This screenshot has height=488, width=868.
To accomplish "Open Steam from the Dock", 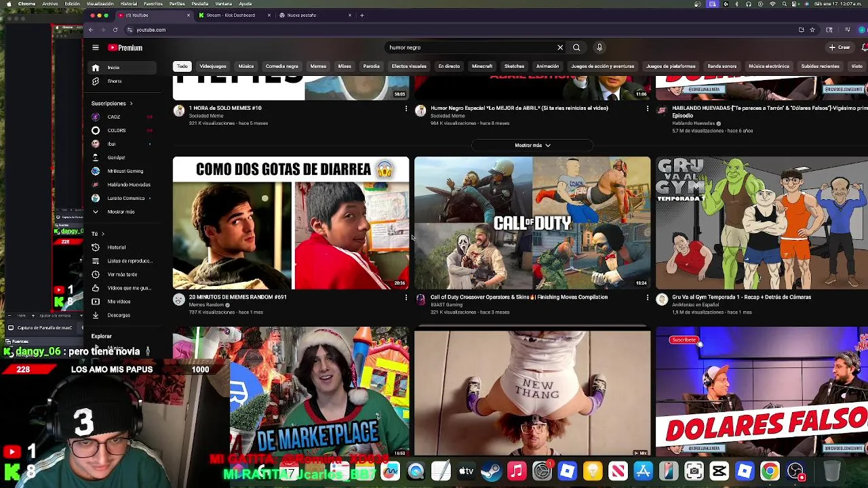I will [x=492, y=471].
